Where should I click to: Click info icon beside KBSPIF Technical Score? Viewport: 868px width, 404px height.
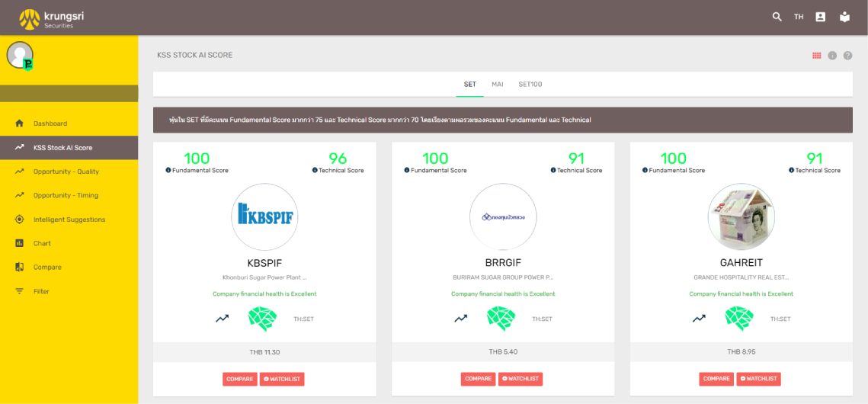tap(315, 171)
